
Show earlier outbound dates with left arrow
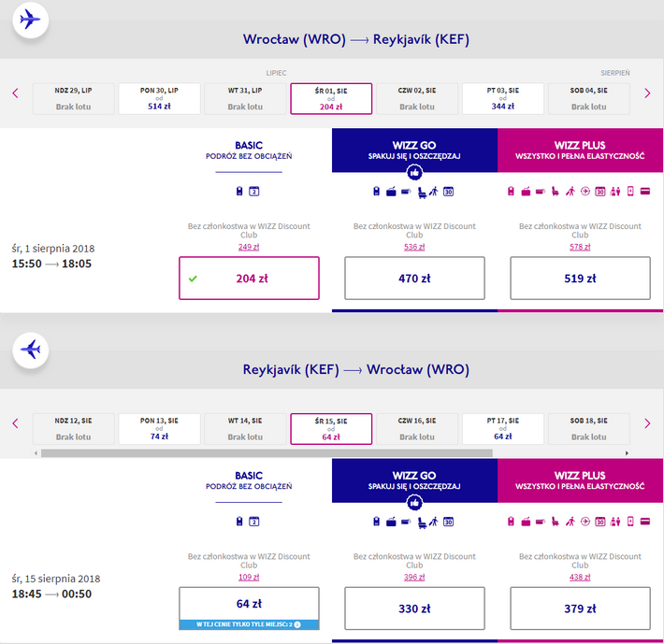[16, 93]
